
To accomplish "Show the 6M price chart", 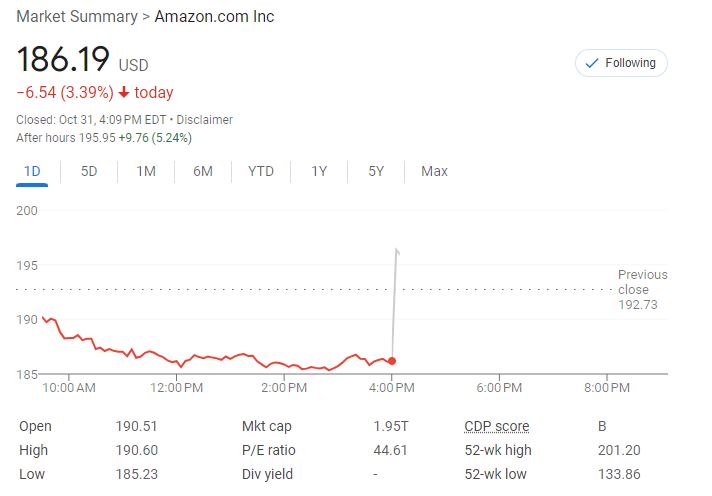I will point(203,171).
